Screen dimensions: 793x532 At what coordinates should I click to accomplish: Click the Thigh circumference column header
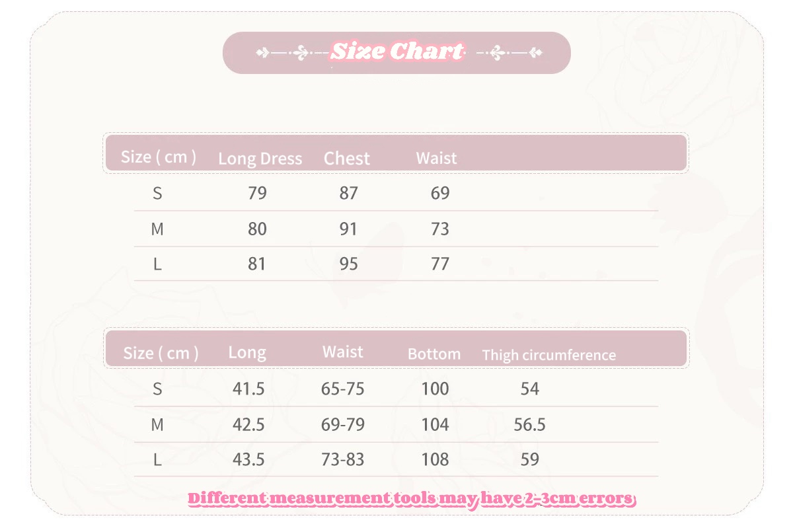coord(548,355)
